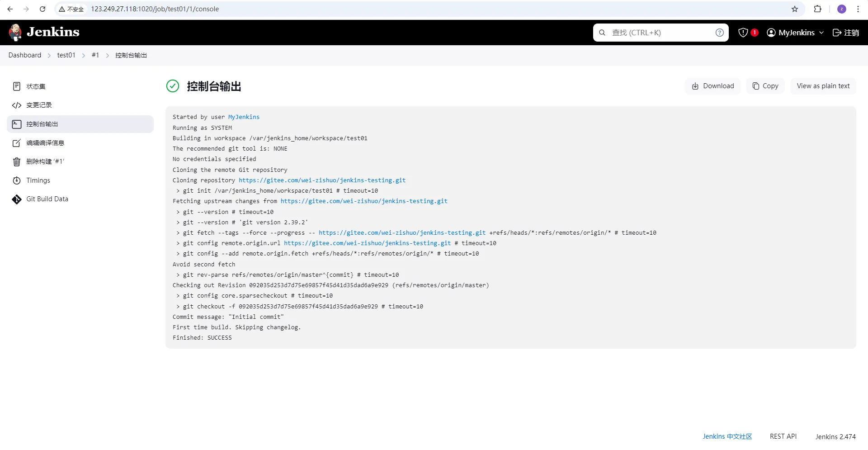Image resolution: width=868 pixels, height=450 pixels.
Task: Click the Git Build Data diamond icon
Action: [x=17, y=199]
